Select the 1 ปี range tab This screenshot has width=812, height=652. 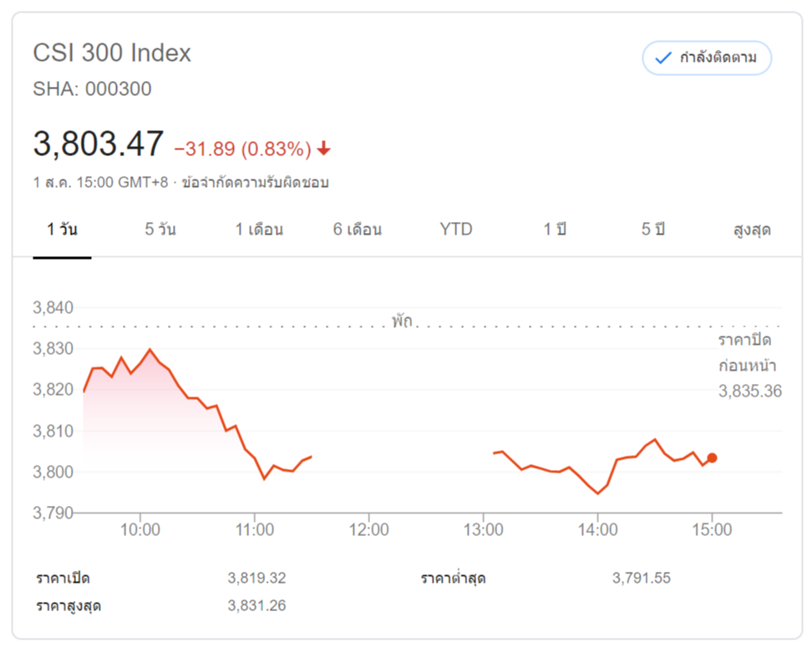click(555, 230)
